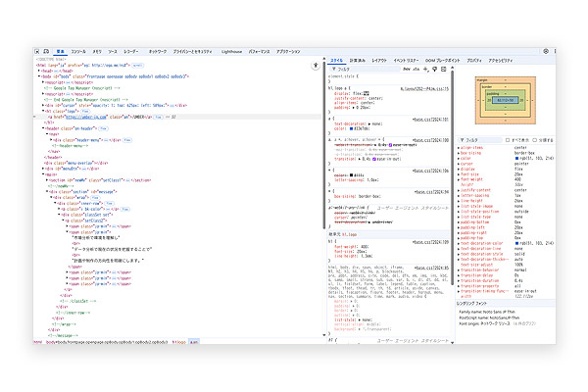Click the Styles pane vertical scrollbar
The image size is (588, 392).
[x=452, y=176]
